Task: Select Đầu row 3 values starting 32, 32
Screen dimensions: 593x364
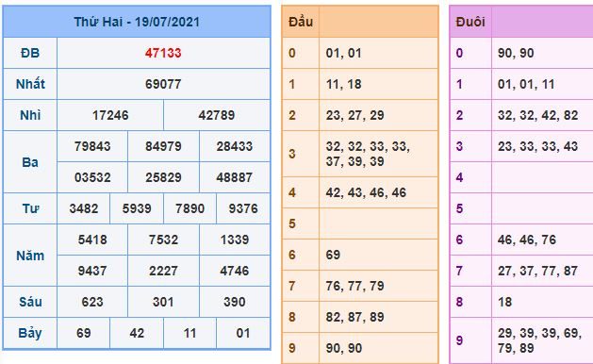Action: (368, 154)
